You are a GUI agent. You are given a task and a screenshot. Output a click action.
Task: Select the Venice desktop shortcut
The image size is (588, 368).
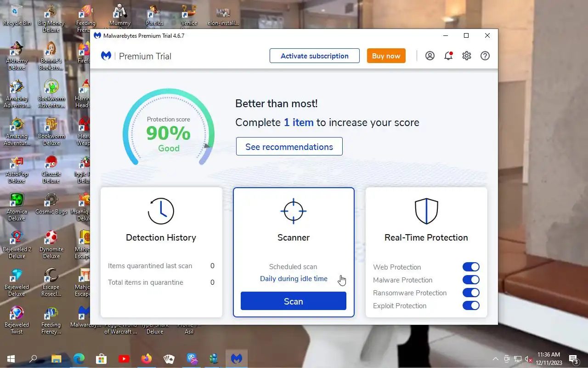coord(189,16)
